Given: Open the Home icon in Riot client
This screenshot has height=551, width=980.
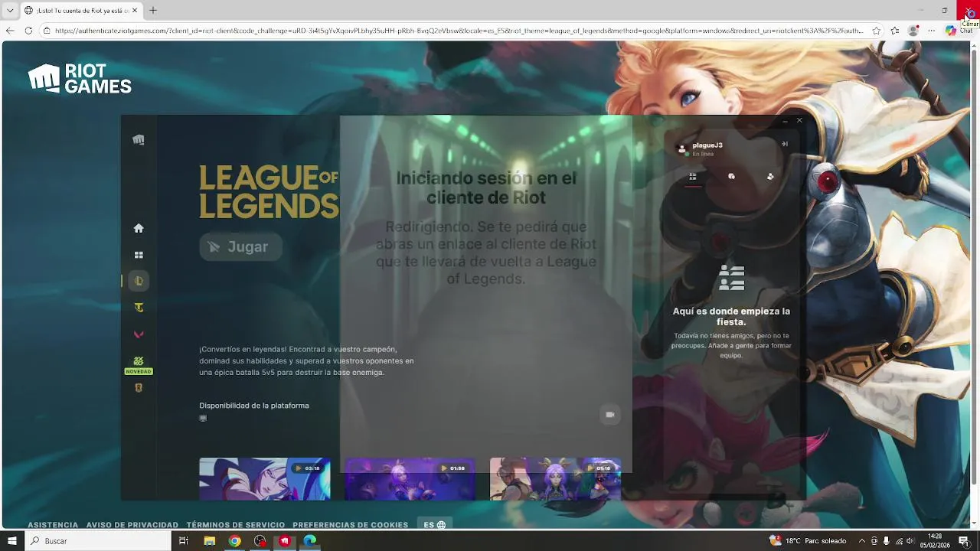Looking at the screenshot, I should [x=139, y=228].
